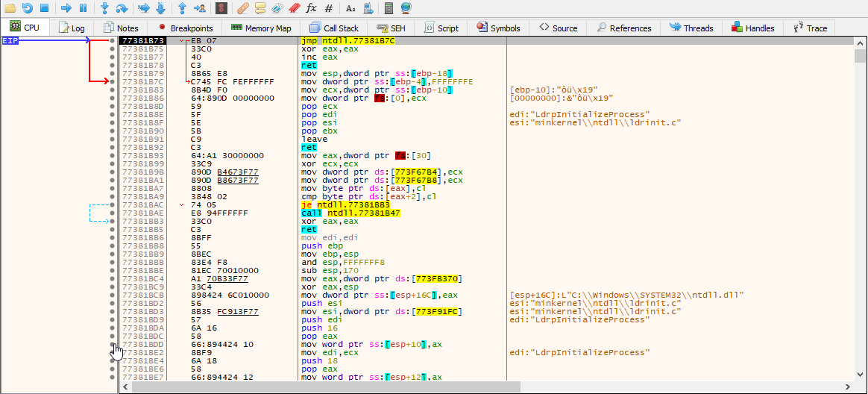Run the program with the arrow icon
868x394 pixels.
tap(66, 7)
